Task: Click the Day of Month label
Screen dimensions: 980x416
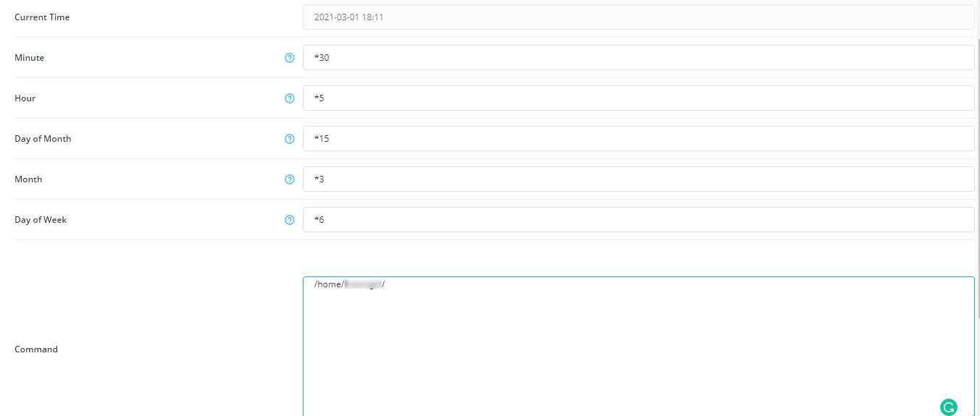Action: pos(43,139)
